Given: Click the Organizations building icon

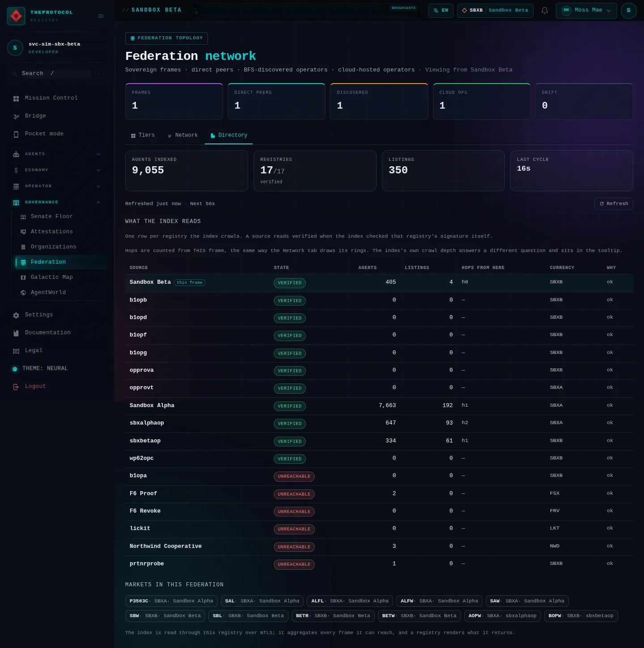Looking at the screenshot, I should coord(23,247).
